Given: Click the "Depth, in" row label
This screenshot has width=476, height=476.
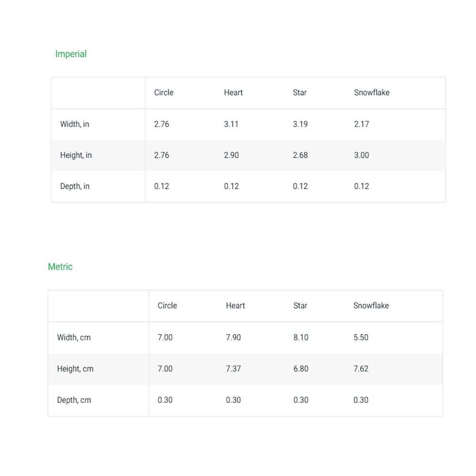Looking at the screenshot, I should coord(74,186).
